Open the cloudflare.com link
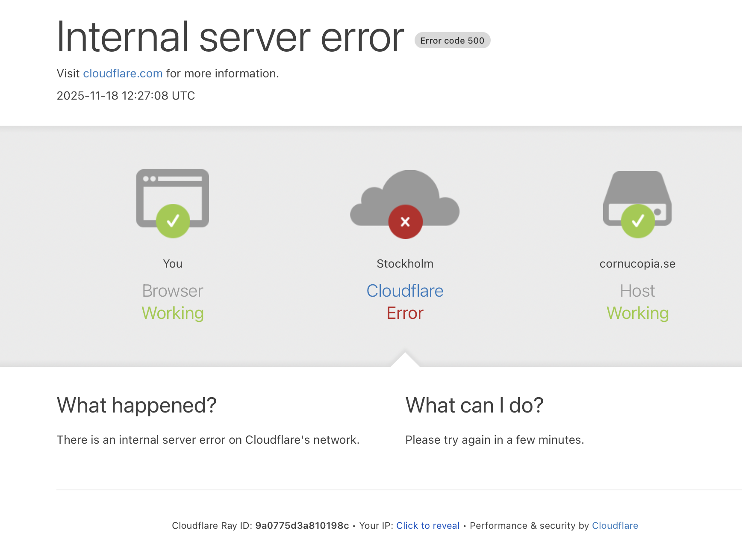This screenshot has width=742, height=560. pyautogui.click(x=123, y=74)
